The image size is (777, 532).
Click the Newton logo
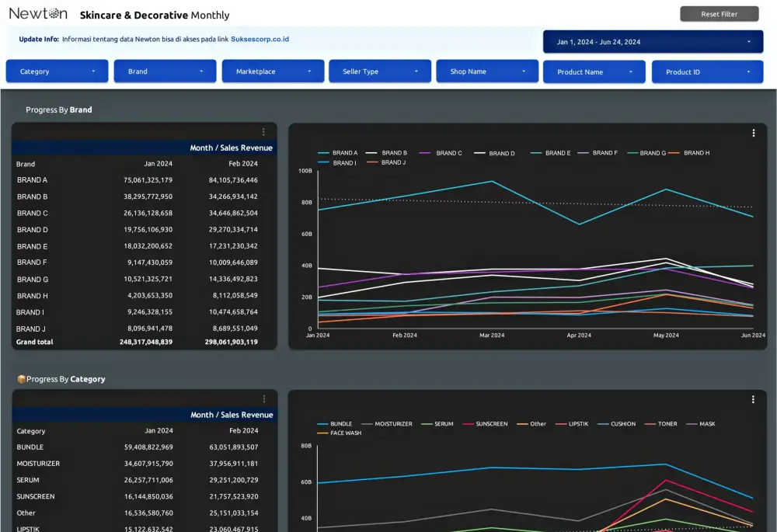(38, 14)
